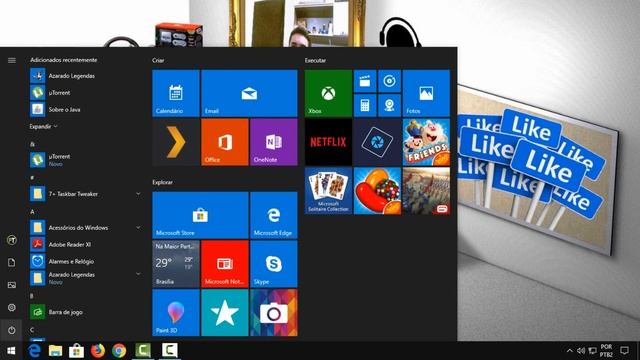The width and height of the screenshot is (640, 360).
Task: Open the Brasília weather tile
Action: click(176, 264)
